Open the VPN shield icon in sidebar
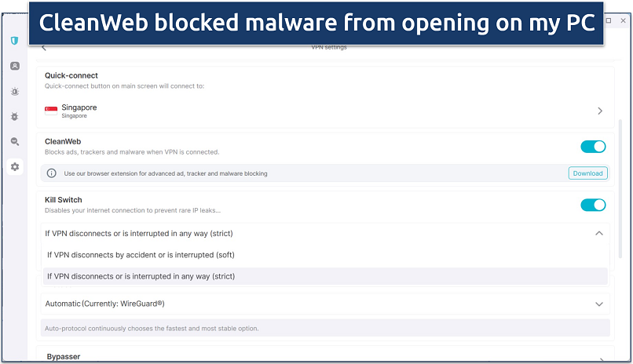 (15, 41)
